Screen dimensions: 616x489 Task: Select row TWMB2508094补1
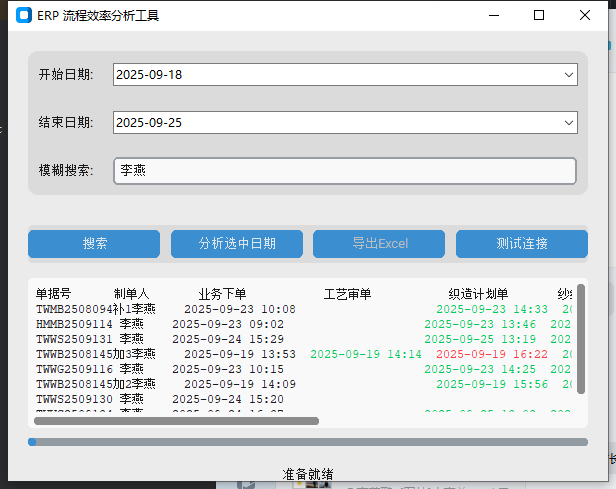tap(304, 309)
